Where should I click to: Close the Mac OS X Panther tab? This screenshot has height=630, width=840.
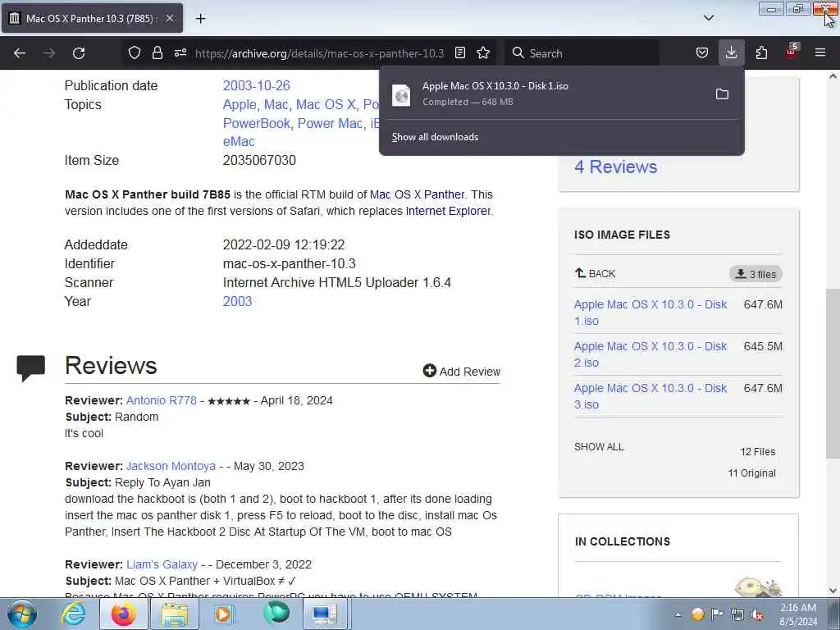point(170,18)
